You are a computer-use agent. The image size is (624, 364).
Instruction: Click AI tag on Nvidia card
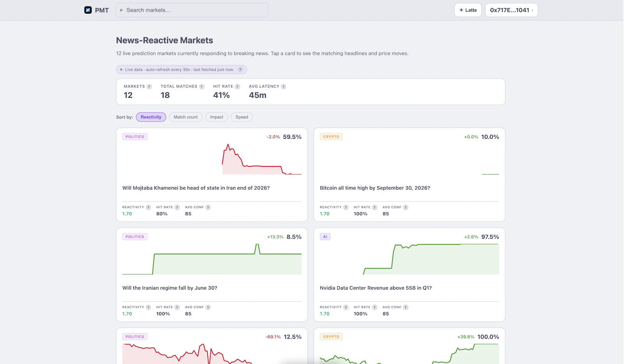325,237
